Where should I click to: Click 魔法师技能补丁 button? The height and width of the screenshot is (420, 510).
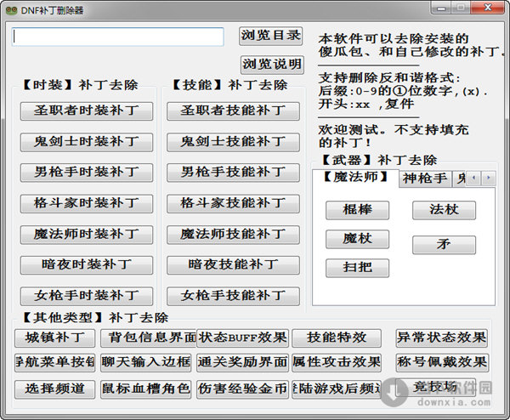click(233, 235)
